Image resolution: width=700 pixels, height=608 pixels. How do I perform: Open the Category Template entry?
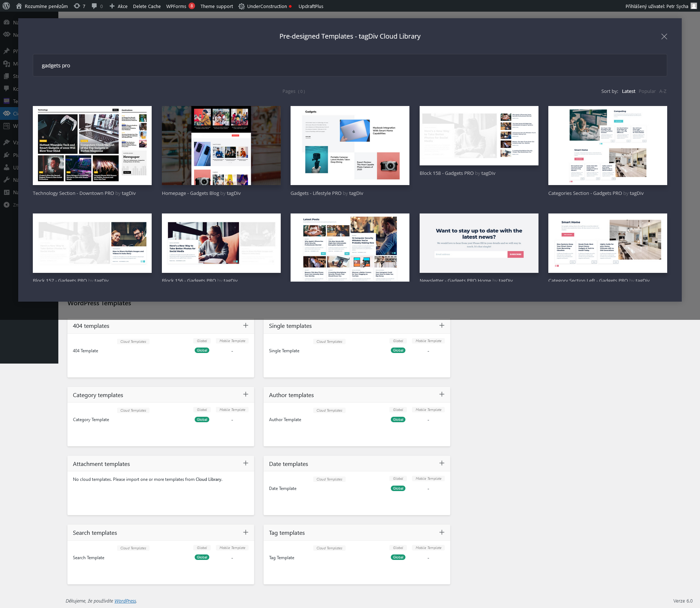[x=91, y=420]
